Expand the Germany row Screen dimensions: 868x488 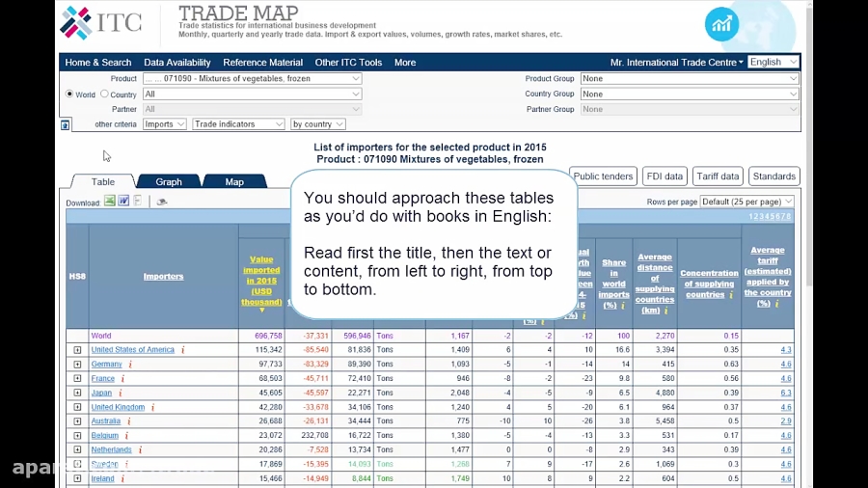click(x=77, y=365)
